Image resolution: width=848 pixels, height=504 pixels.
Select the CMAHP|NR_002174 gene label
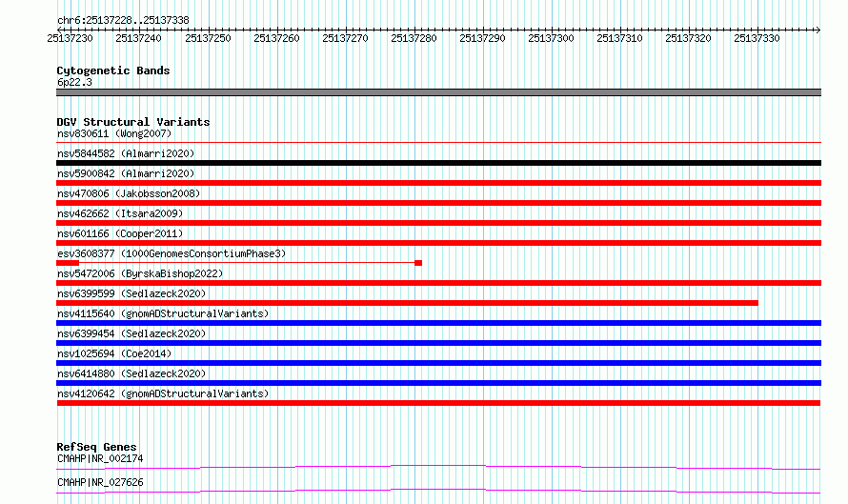[x=100, y=458]
